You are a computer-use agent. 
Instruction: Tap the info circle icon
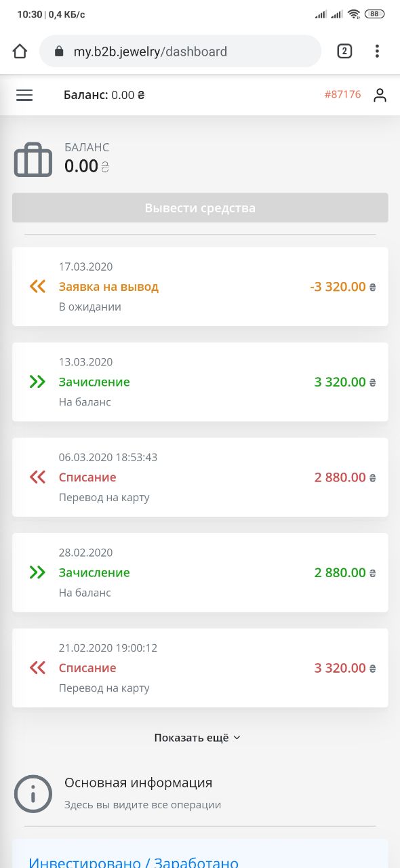33,793
